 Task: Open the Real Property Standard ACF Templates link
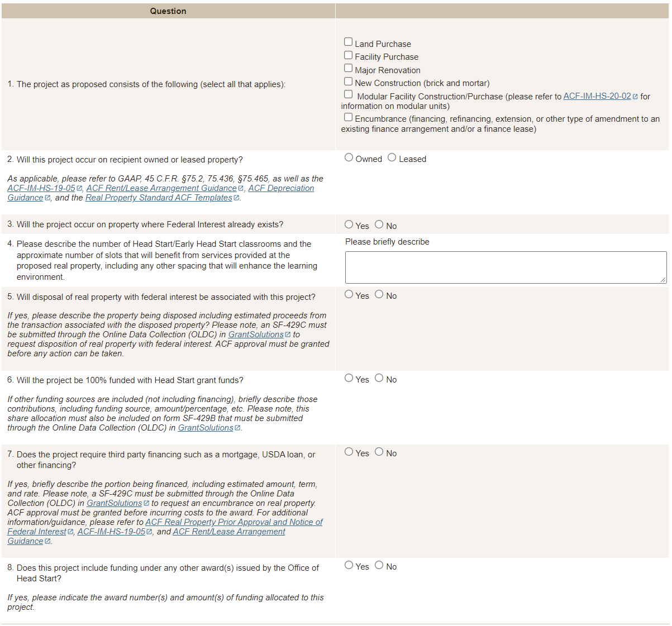[x=159, y=198]
